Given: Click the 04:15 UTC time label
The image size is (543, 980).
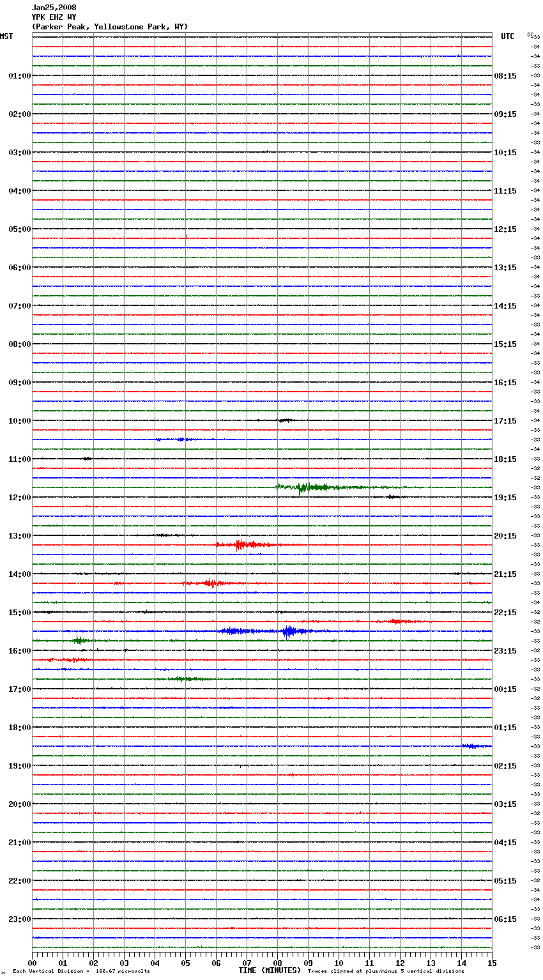Looking at the screenshot, I should tap(505, 843).
